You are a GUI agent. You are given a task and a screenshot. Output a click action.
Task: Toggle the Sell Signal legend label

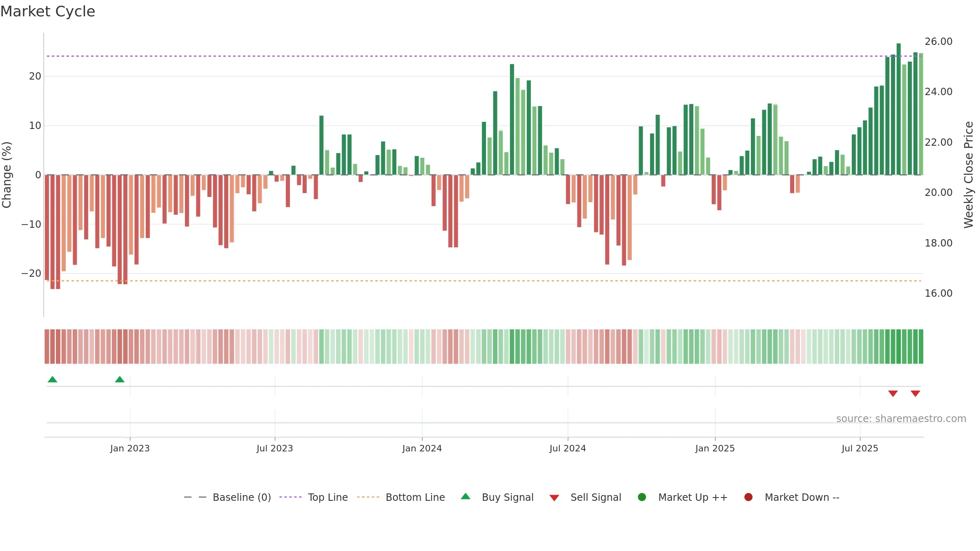(596, 497)
